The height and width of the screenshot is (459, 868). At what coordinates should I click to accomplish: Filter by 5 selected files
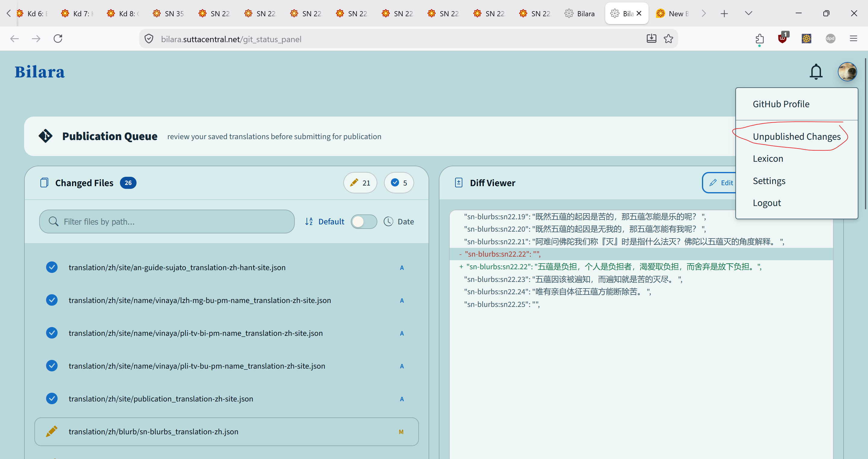coord(399,183)
